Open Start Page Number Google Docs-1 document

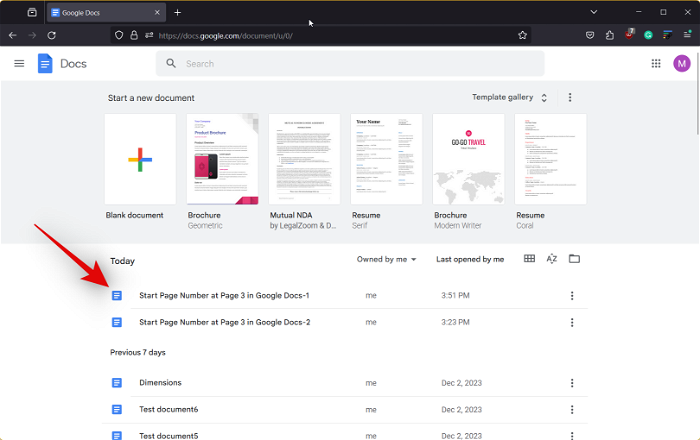coord(224,295)
